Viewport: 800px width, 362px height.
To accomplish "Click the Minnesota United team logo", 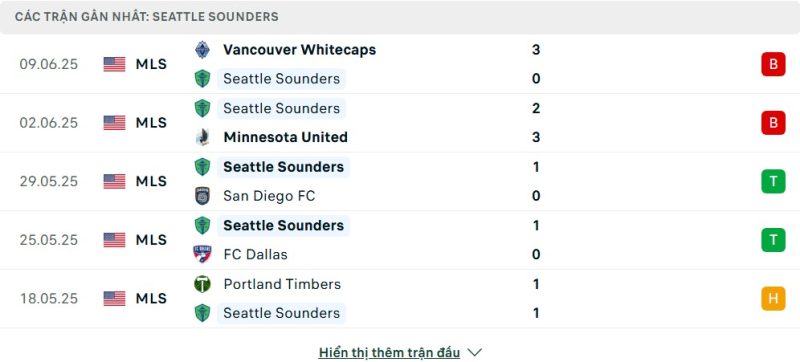I will tap(203, 137).
